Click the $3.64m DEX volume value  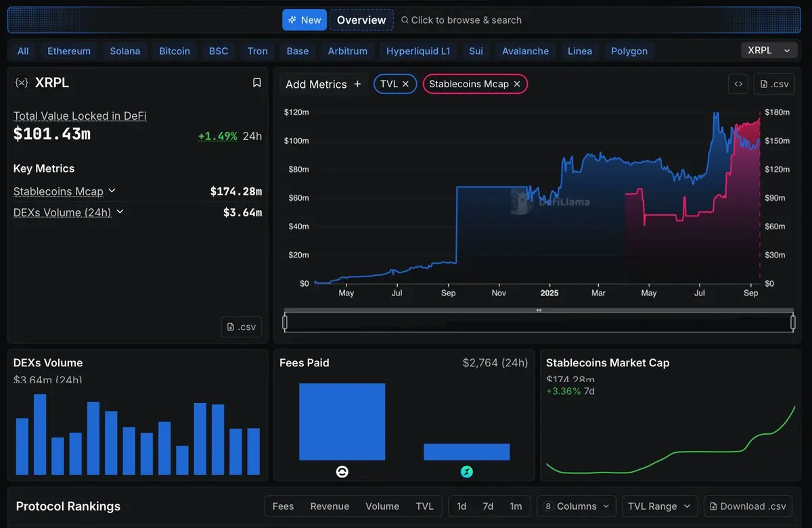pyautogui.click(x=242, y=212)
